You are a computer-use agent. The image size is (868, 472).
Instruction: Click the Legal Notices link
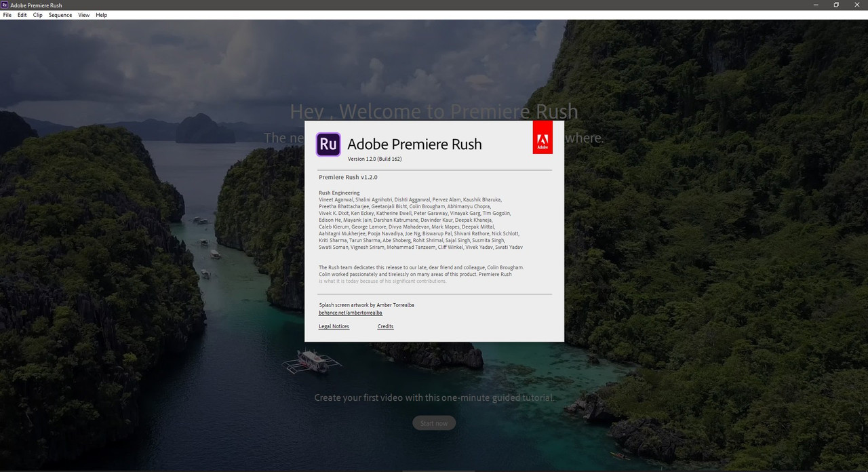334,326
